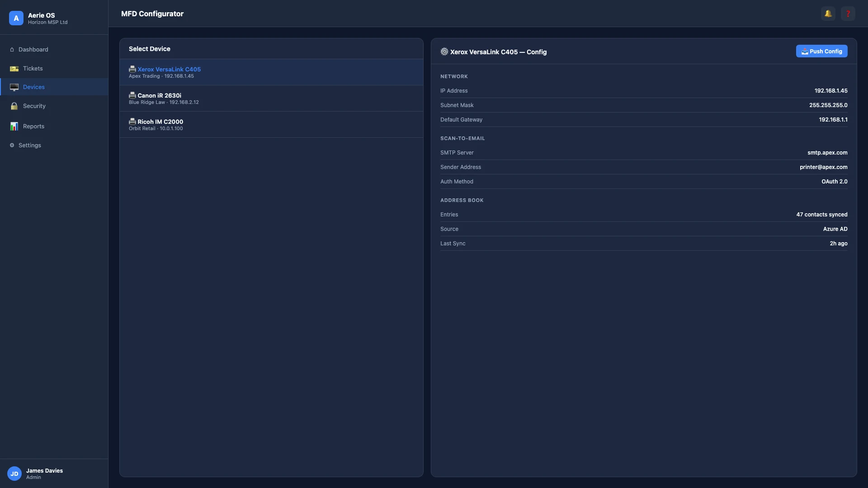Select the Xerox VersaLink C405 device
868x488 pixels.
[x=271, y=72]
